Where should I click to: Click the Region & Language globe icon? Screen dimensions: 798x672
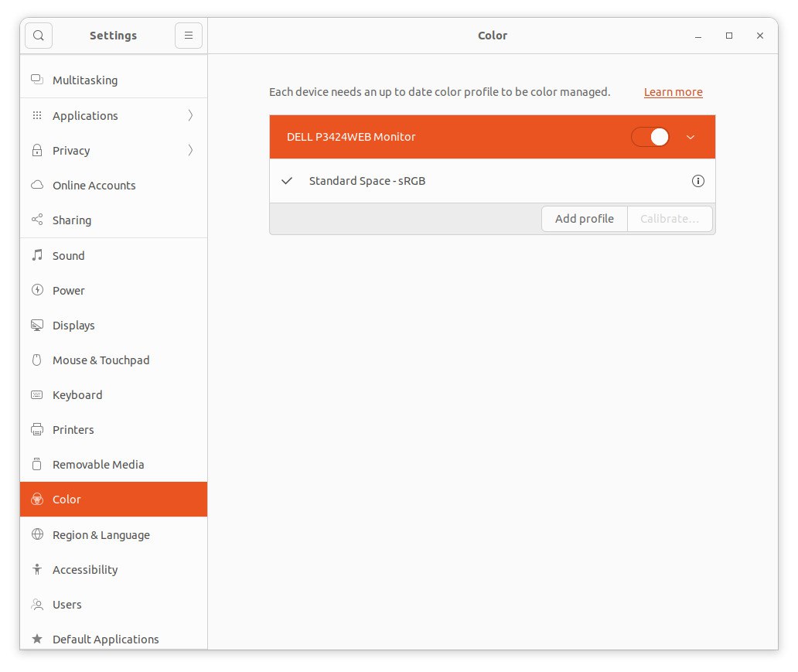[x=37, y=534]
